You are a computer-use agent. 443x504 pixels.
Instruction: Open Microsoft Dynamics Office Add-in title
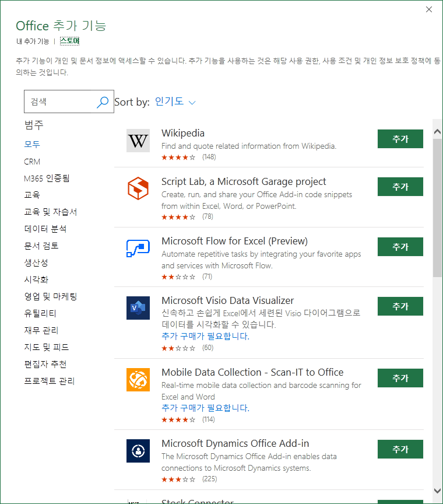click(x=235, y=443)
